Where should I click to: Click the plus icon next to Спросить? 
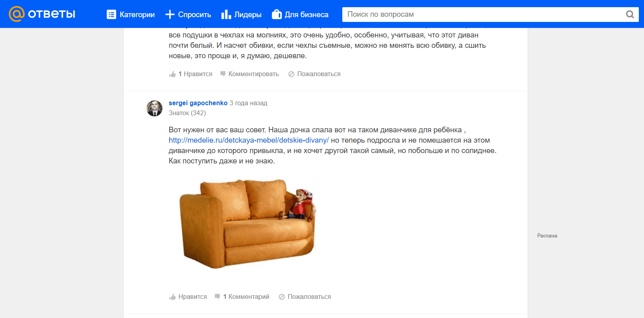(170, 14)
